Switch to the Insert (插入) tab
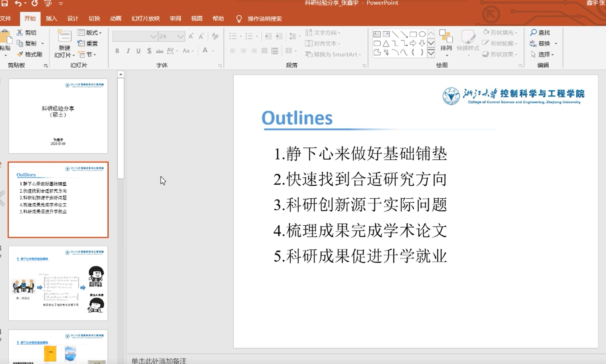Viewport: 606px width, 364px height. click(51, 19)
